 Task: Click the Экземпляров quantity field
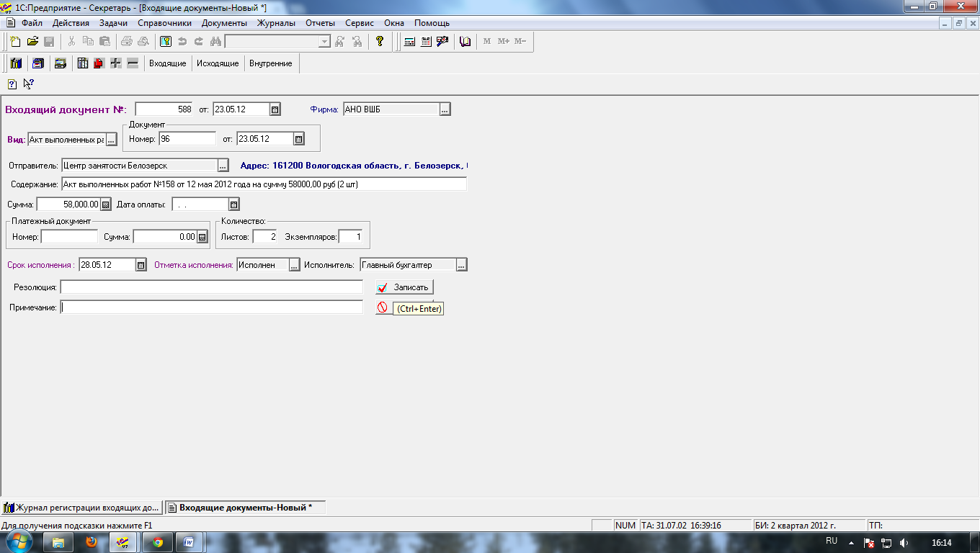pos(350,236)
